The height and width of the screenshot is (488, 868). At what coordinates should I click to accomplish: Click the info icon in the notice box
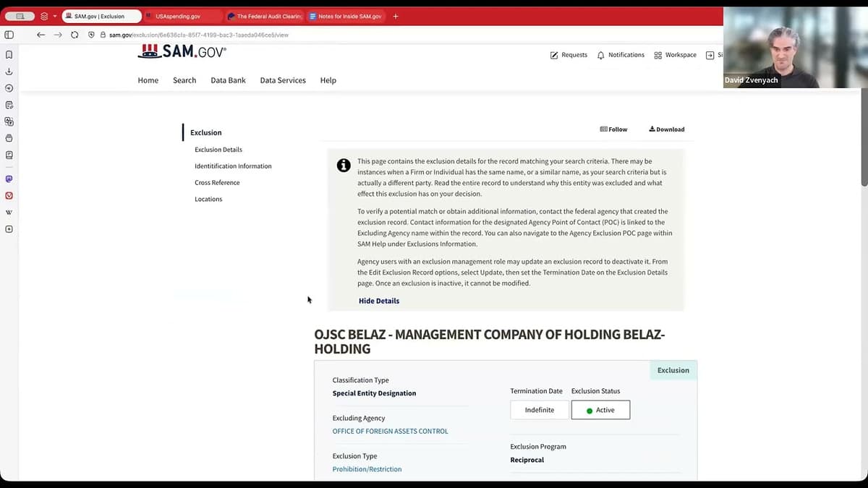(x=344, y=166)
